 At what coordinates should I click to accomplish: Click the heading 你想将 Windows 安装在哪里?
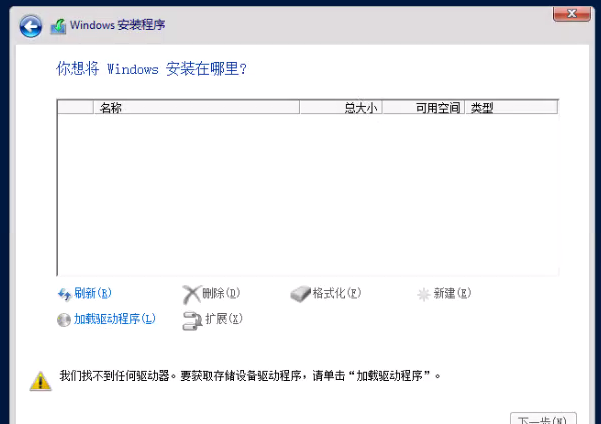pyautogui.click(x=151, y=69)
